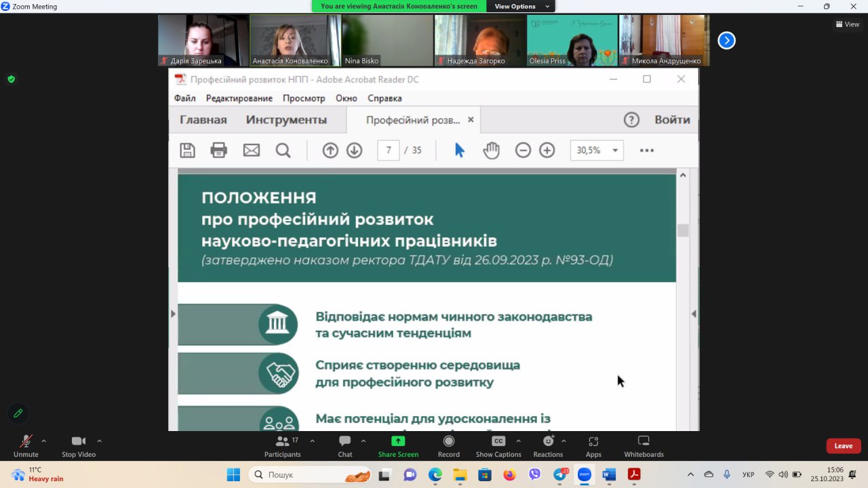Open caption options caret beside Show Captions
The width and height of the screenshot is (868, 488).
click(519, 441)
